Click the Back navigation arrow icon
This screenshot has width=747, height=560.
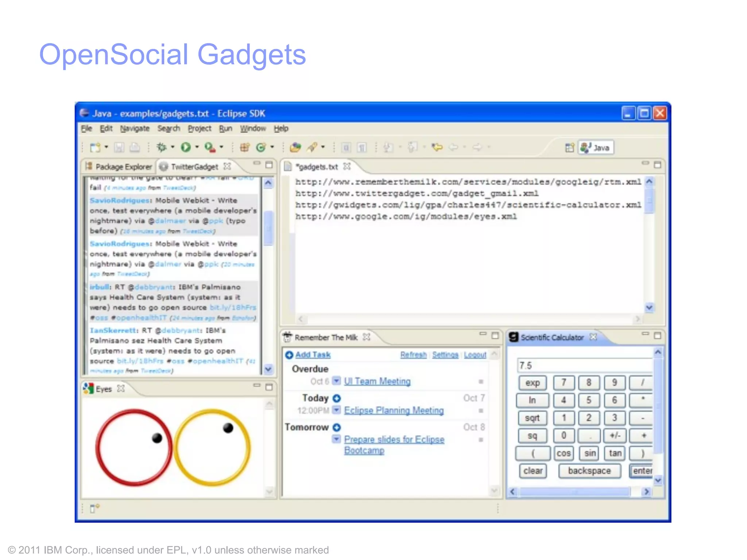click(x=453, y=147)
